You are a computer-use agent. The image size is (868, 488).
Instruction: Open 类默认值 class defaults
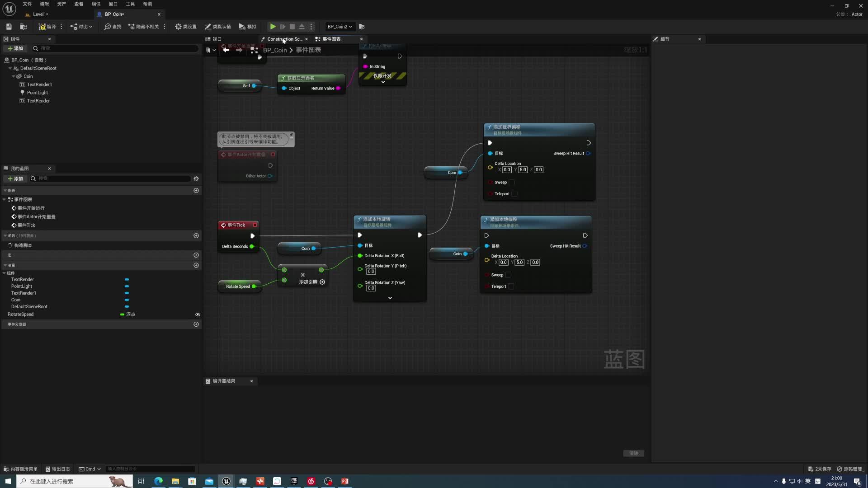coord(218,27)
